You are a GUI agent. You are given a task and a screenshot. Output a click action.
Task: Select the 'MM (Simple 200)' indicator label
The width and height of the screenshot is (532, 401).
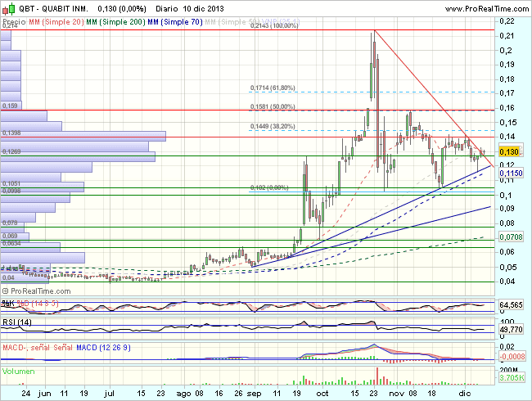click(115, 22)
